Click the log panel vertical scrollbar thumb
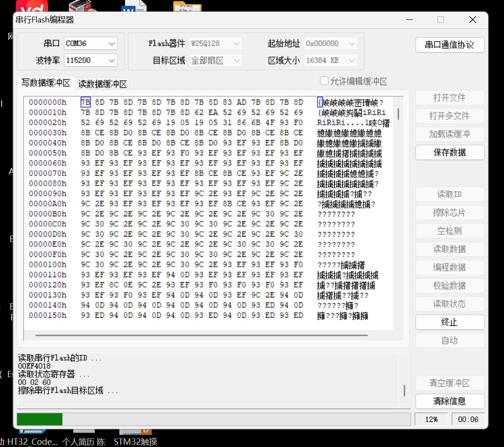Viewport: 504px width, 447px height. (404, 390)
